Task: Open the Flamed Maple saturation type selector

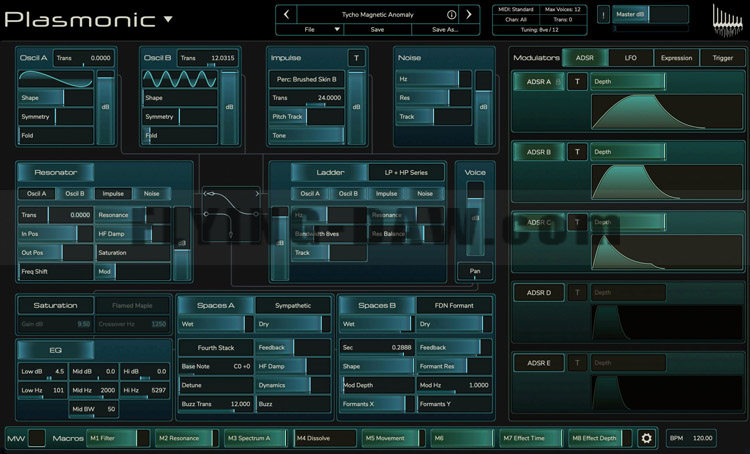Action: click(132, 305)
